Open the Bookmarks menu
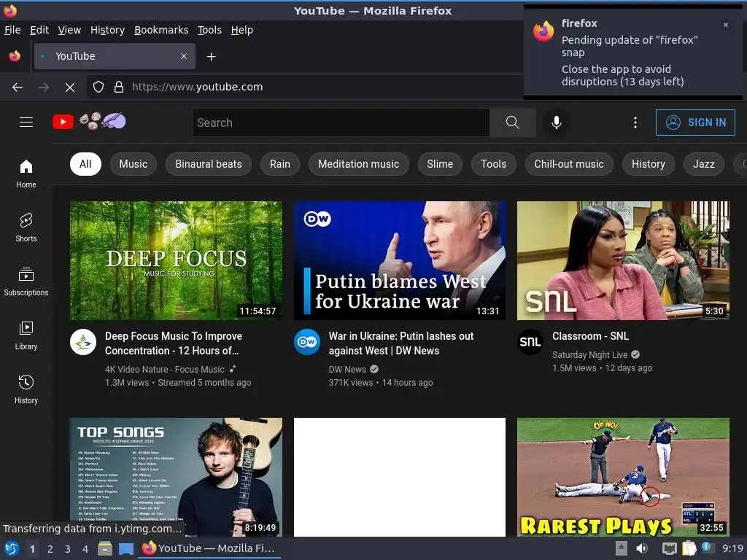 [x=161, y=30]
